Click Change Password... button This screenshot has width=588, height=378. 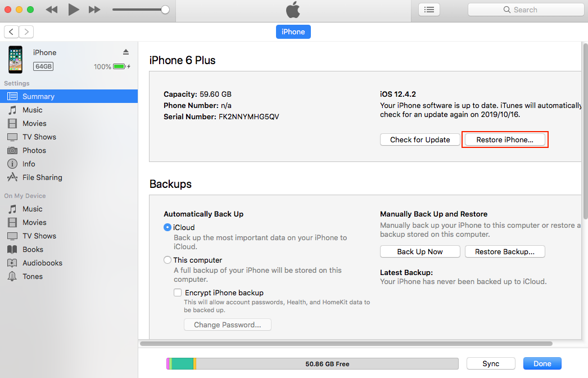click(x=228, y=325)
